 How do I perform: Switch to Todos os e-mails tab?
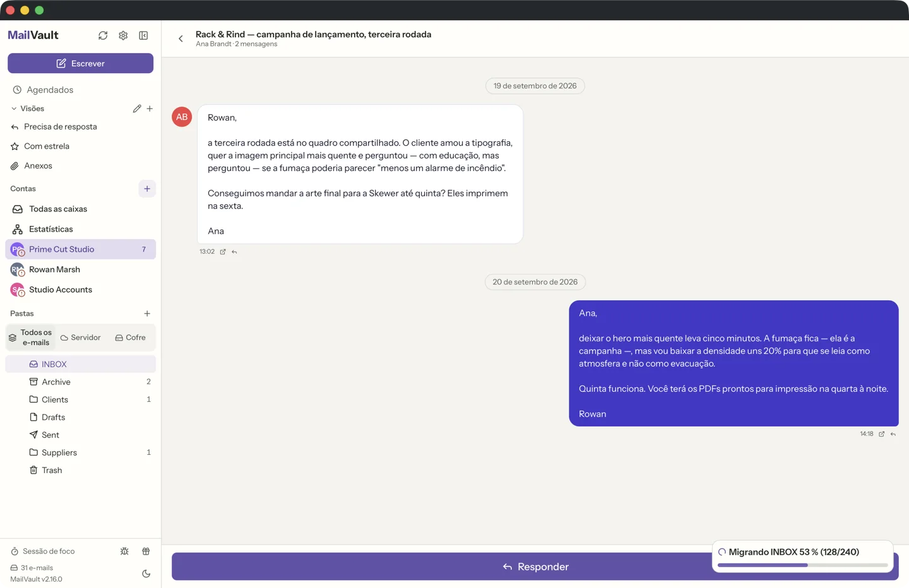(30, 338)
